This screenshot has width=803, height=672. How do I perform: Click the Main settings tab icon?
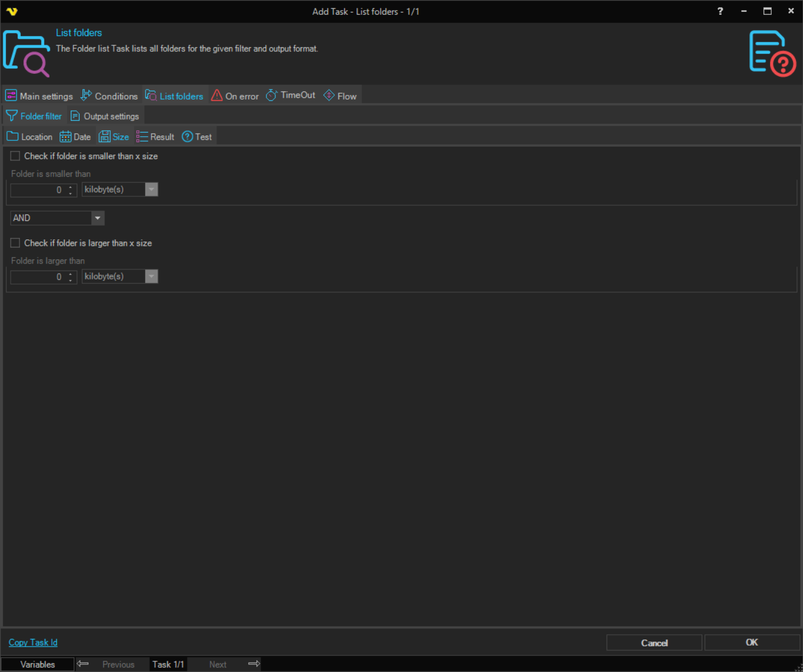tap(11, 95)
